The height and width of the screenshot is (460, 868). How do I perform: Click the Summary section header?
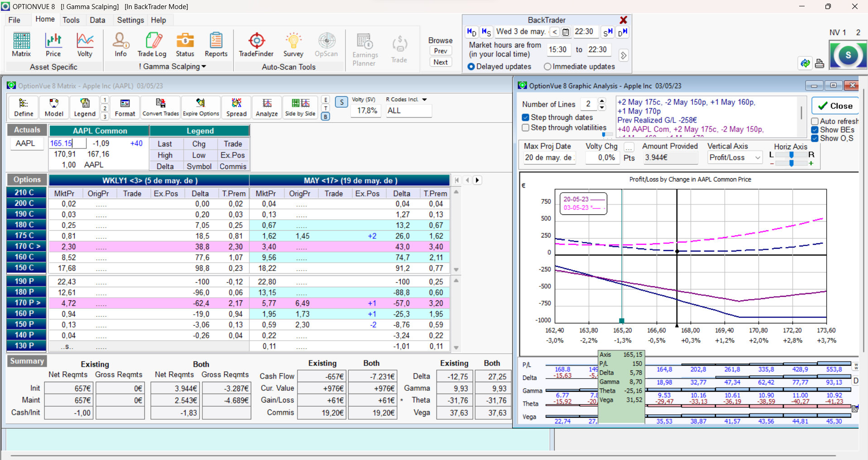coord(27,361)
